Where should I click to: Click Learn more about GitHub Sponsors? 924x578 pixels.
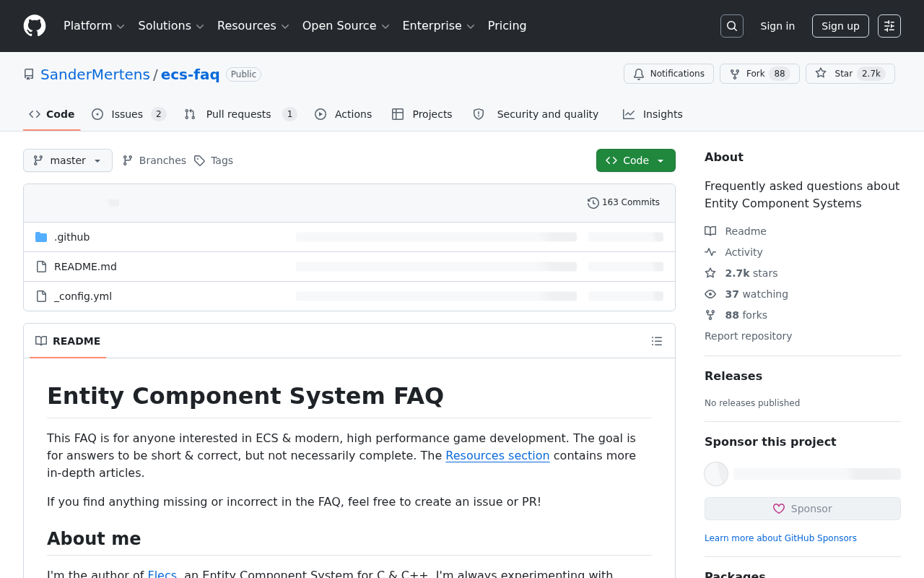pyautogui.click(x=780, y=538)
